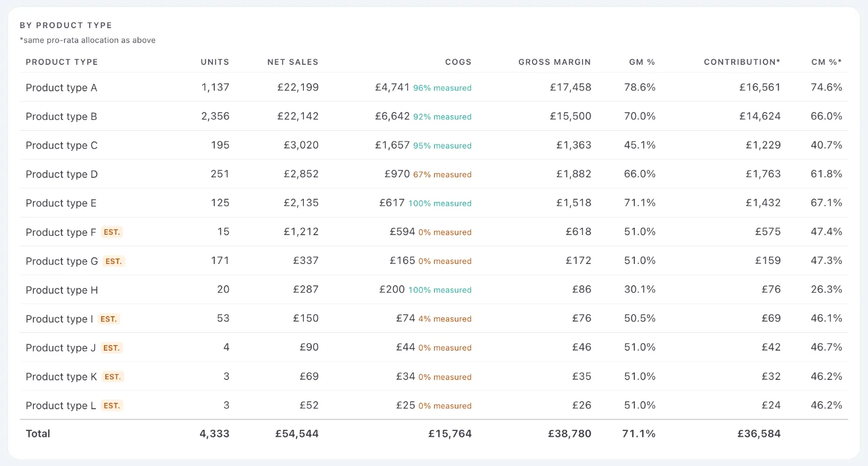Click CM % value 67.1%
This screenshot has height=466, width=868.
click(x=827, y=203)
